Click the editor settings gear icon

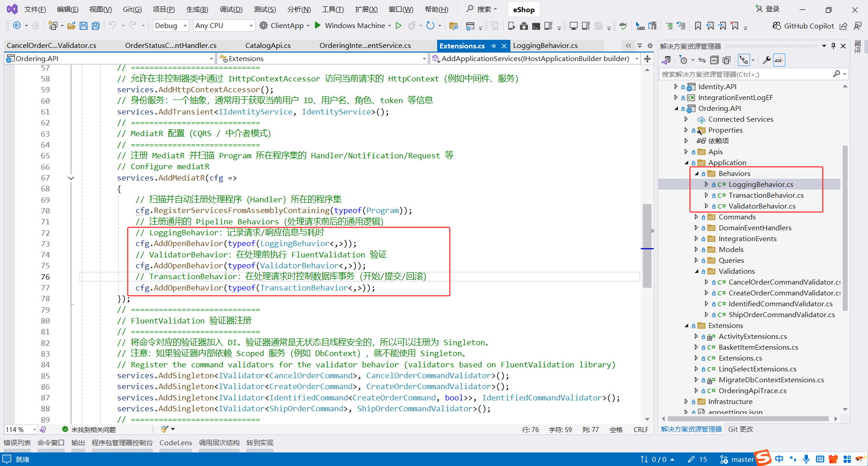650,46
